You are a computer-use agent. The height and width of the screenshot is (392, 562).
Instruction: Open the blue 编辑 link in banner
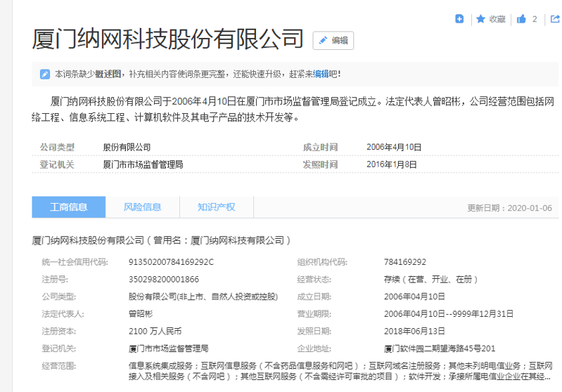pyautogui.click(x=321, y=74)
